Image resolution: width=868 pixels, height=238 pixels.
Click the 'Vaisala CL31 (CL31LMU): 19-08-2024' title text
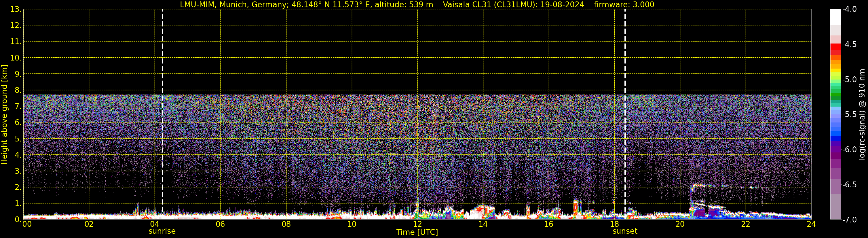point(513,5)
